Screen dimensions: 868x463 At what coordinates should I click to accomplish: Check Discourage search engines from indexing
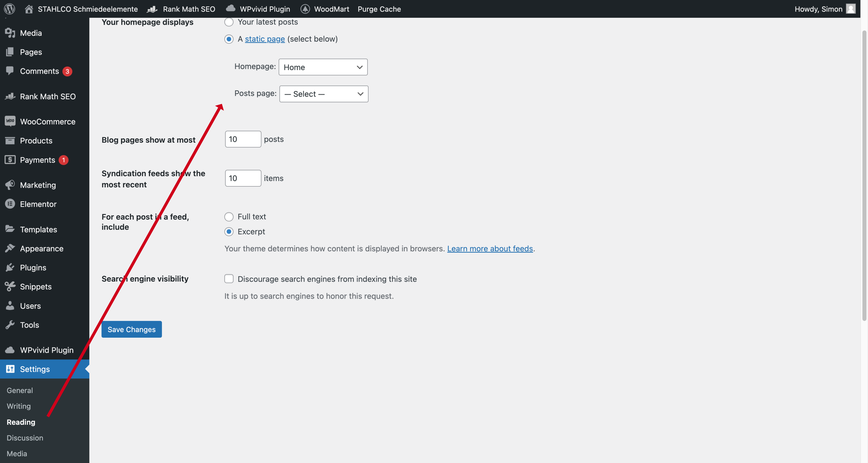point(229,279)
